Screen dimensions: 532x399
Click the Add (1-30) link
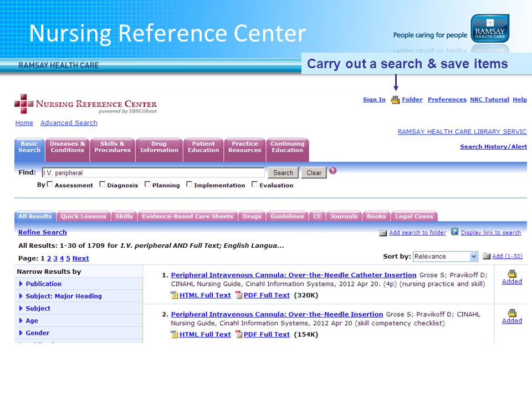pos(507,256)
